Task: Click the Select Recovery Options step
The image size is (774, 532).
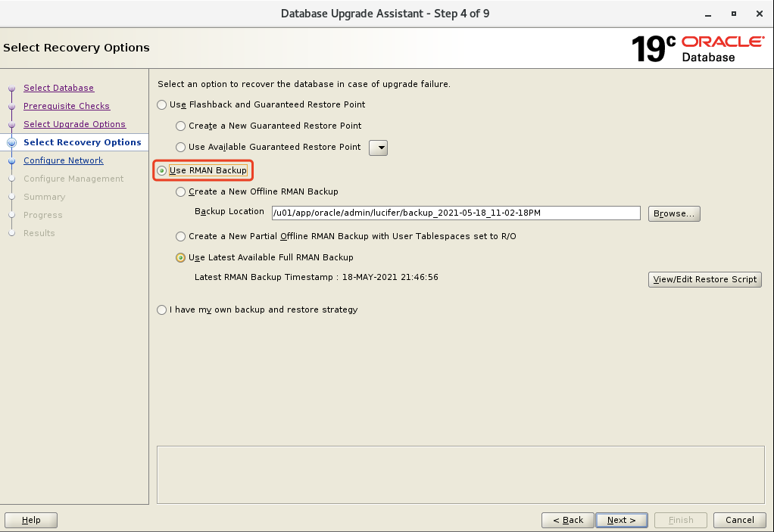Action: point(83,142)
